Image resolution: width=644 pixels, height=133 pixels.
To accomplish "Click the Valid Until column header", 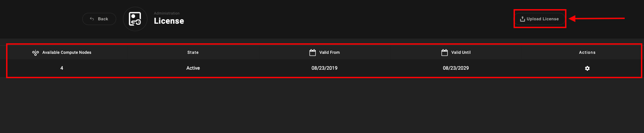I will (x=461, y=52).
